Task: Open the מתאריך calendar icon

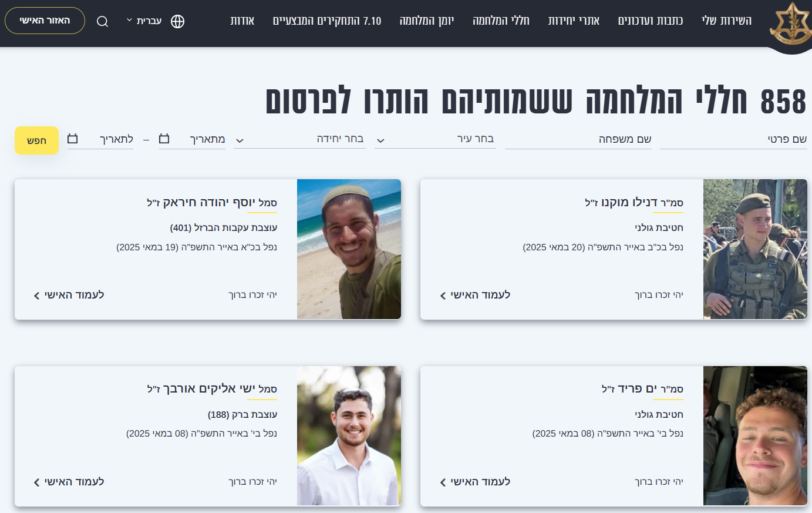Action: click(164, 139)
